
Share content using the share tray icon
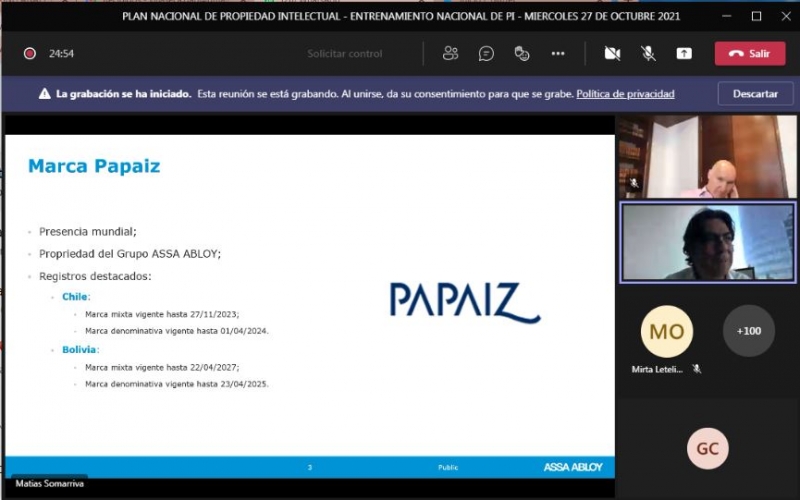[x=684, y=54]
